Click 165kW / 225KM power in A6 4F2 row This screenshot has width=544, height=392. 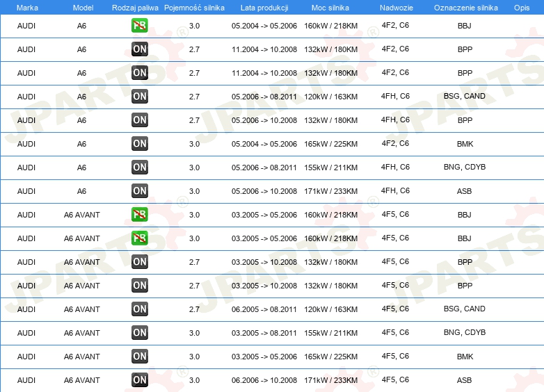[330, 144]
